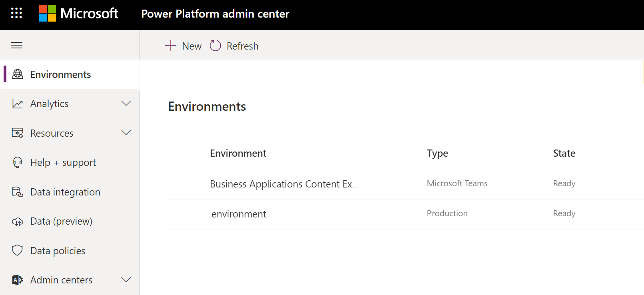Click the 'Microsoft Teams' type cell

pos(457,183)
